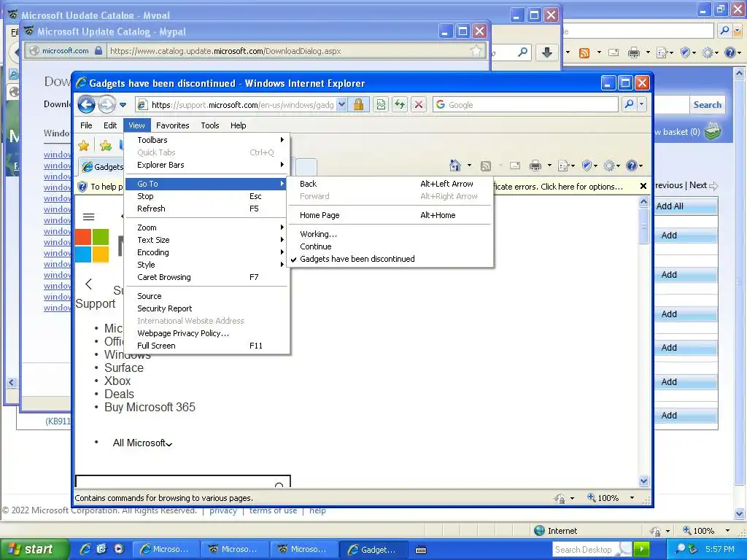Viewport: 747px width, 560px height.
Task: Open the address bar URL dropdown
Action: tap(341, 104)
